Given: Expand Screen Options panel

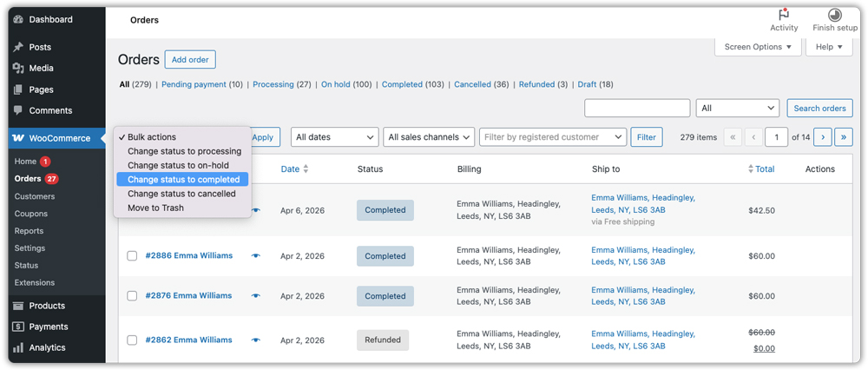Looking at the screenshot, I should 758,47.
